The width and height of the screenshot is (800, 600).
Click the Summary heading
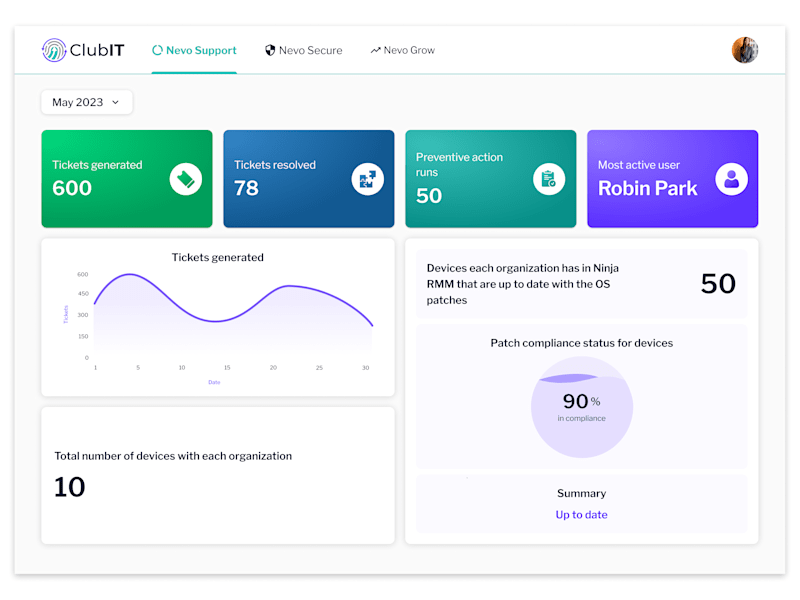(582, 493)
